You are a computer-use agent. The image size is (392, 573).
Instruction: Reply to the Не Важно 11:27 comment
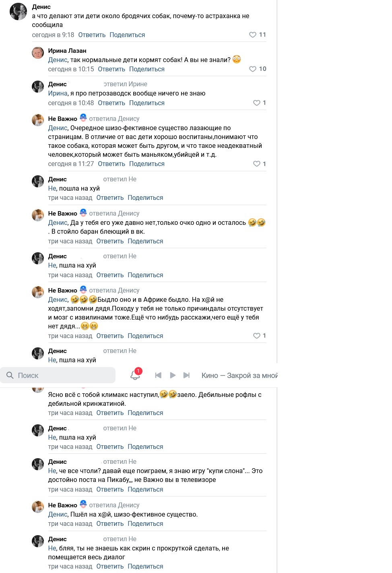(111, 164)
